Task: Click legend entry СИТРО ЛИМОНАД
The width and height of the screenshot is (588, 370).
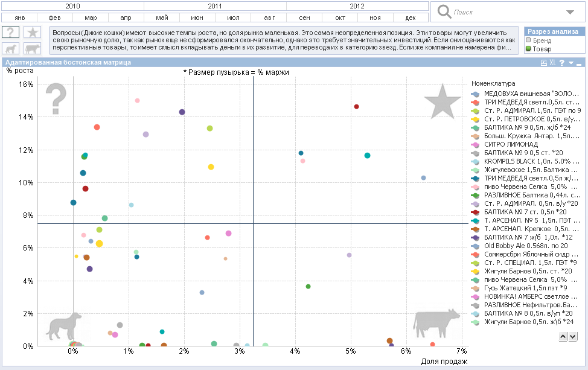Action: (511, 145)
